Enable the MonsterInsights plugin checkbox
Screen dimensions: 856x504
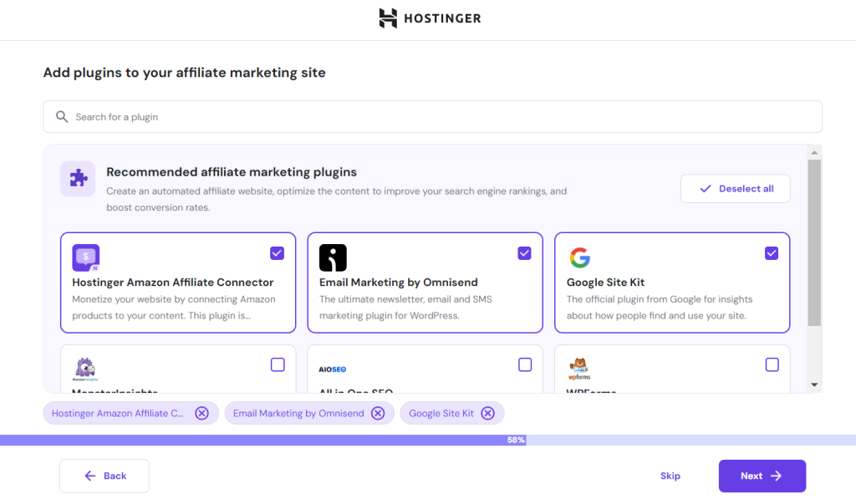[x=278, y=364]
